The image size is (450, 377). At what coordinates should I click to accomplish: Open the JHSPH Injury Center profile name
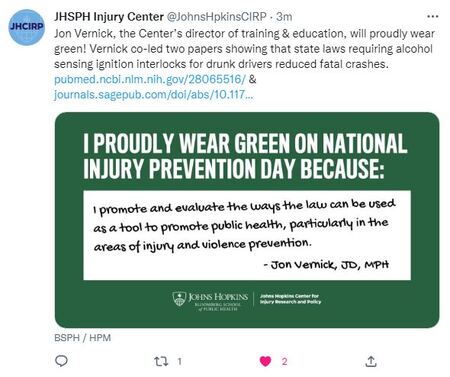pyautogui.click(x=109, y=17)
